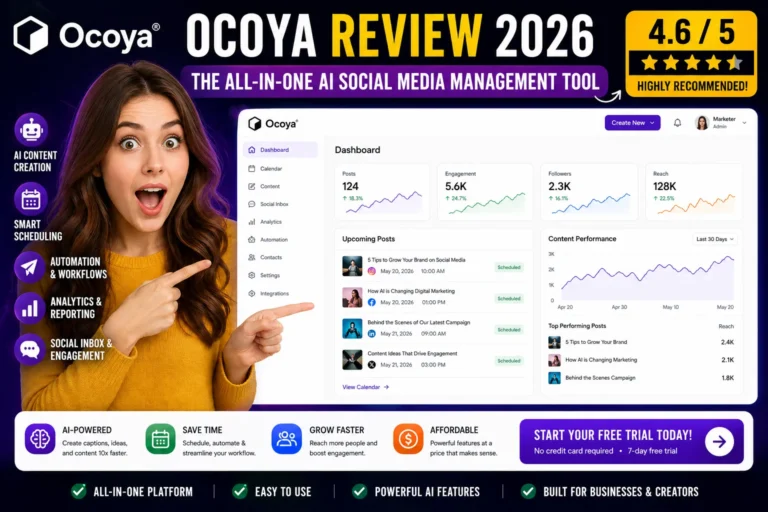The image size is (768, 512).
Task: Click the Marketer profile avatar
Action: pyautogui.click(x=702, y=122)
